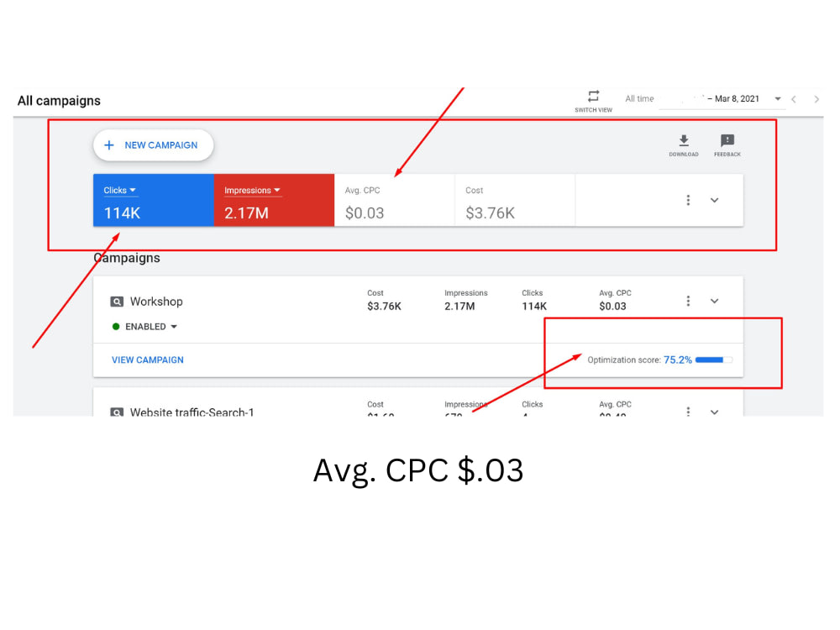The image size is (840, 630).
Task: Click the 75.2% optimization score
Action: (678, 360)
